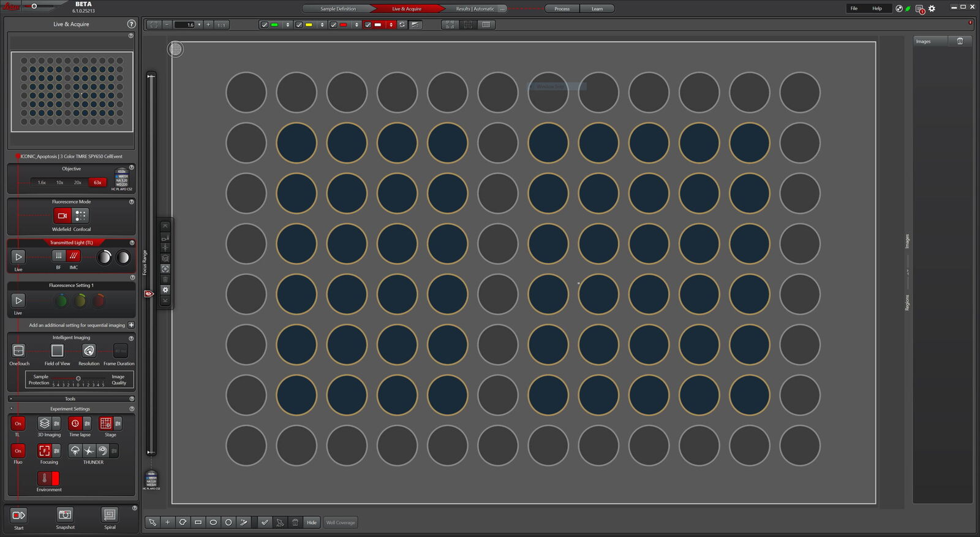Toggle Environment control
The width and height of the screenshot is (980, 537).
click(x=48, y=478)
